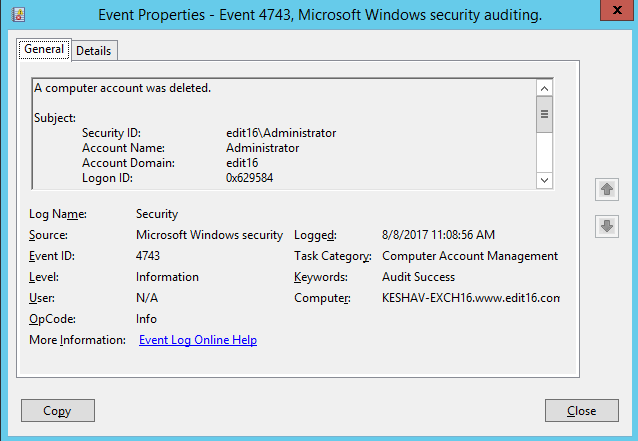Image resolution: width=638 pixels, height=441 pixels.
Task: Go to next event with down arrow
Action: point(607,226)
